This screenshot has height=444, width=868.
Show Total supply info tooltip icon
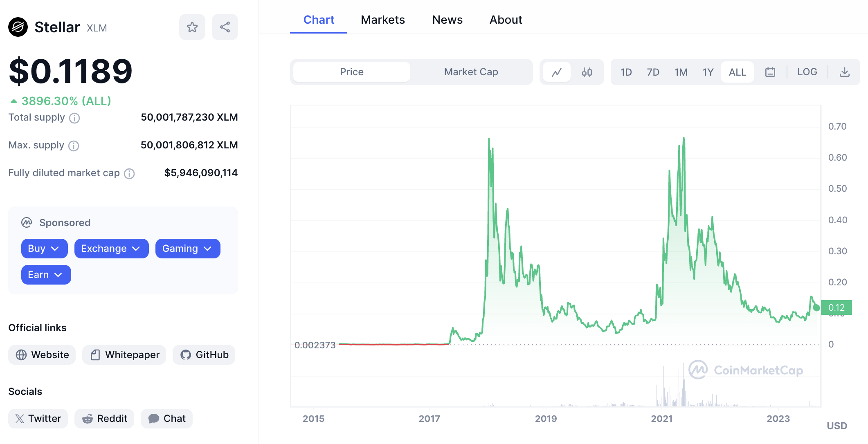[74, 118]
